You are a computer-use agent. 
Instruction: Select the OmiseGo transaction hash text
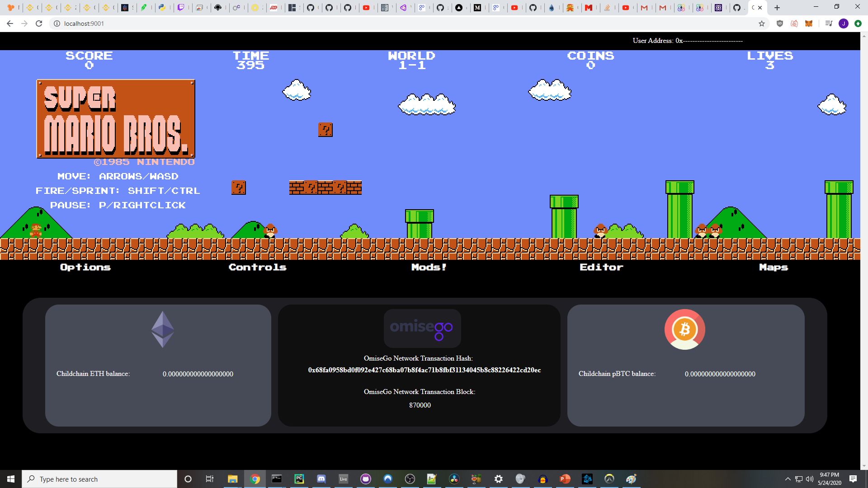(x=425, y=370)
